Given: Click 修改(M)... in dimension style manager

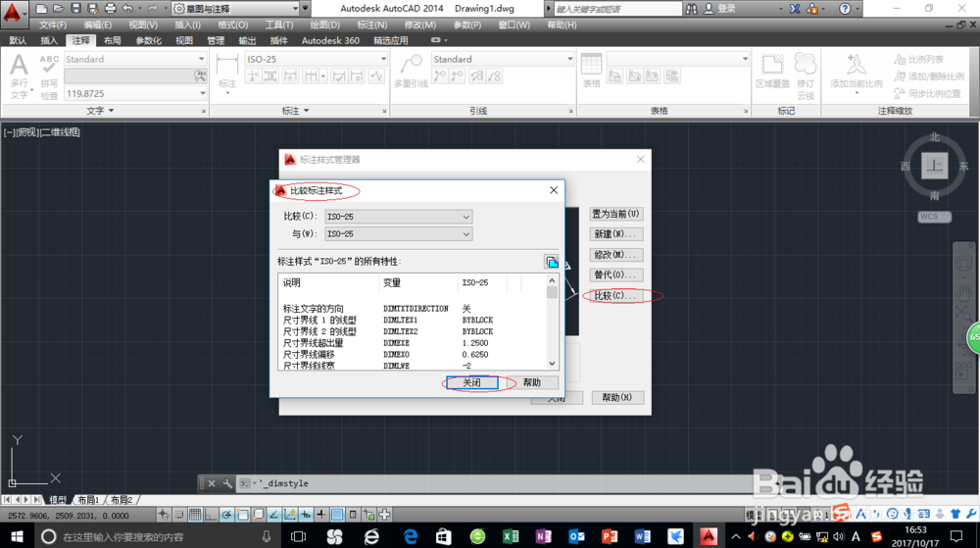Looking at the screenshot, I should pos(615,254).
